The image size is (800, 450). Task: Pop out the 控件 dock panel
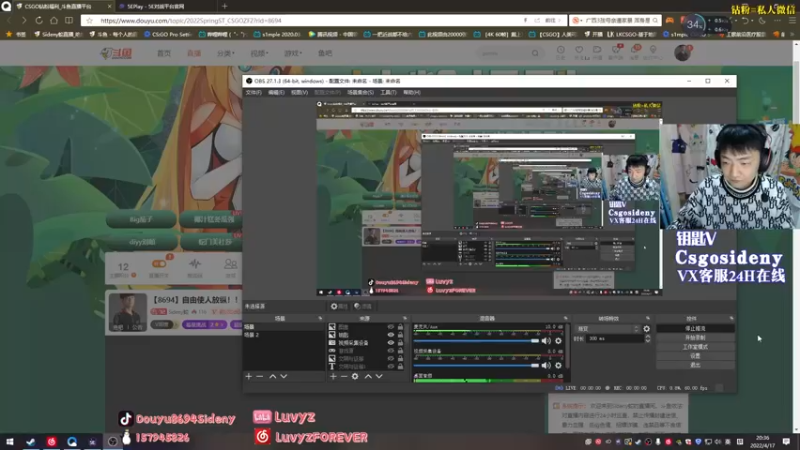pos(731,318)
